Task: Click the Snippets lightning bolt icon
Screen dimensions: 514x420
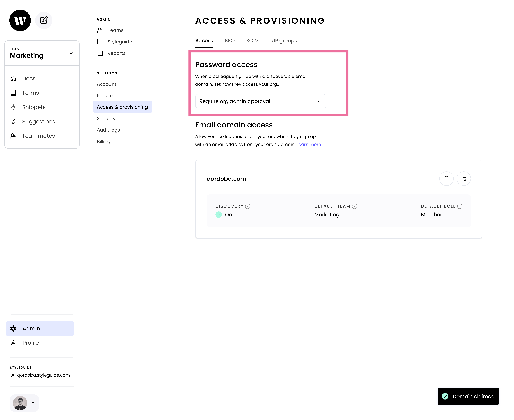Action: click(x=13, y=107)
